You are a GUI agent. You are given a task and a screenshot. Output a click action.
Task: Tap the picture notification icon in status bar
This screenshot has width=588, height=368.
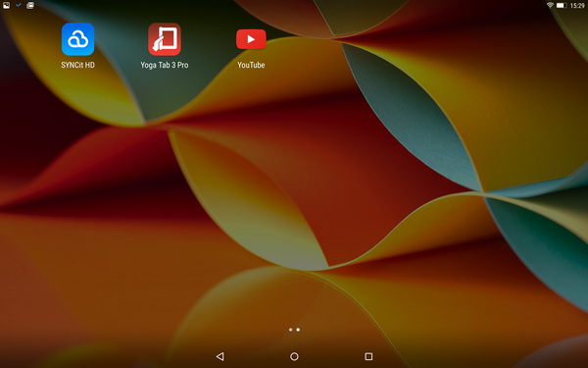coord(6,5)
